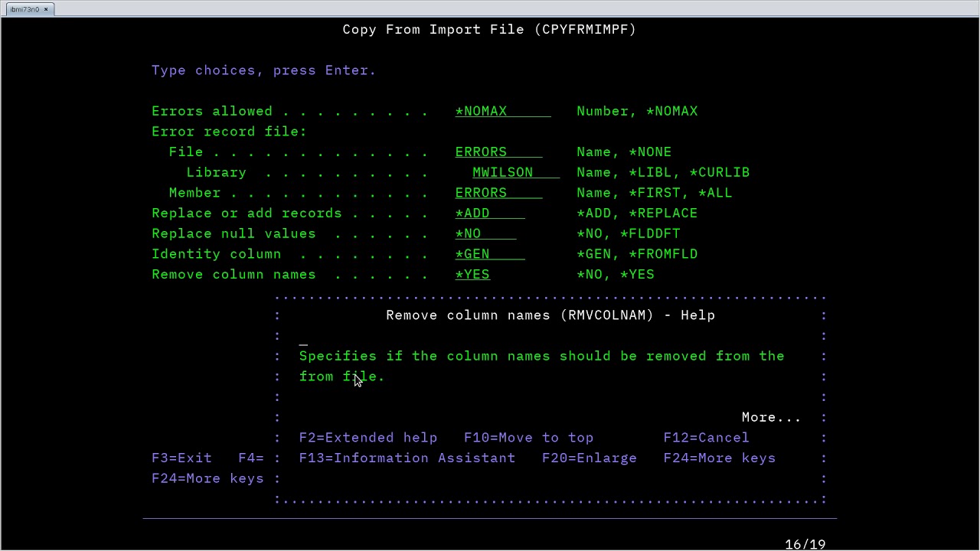Close the ibmi73n0 tab
The image size is (980, 551).
coord(46,9)
